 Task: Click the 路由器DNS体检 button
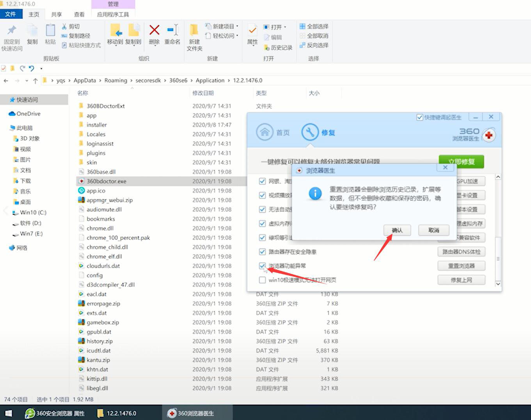pyautogui.click(x=461, y=252)
